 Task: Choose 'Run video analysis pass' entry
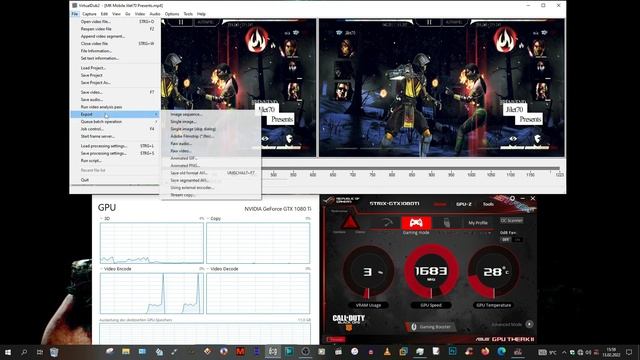pos(116,107)
